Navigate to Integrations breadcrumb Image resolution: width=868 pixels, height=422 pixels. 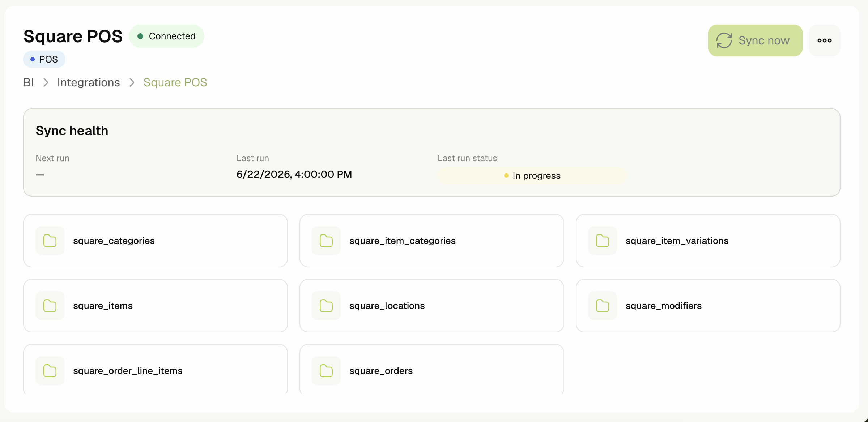(89, 82)
